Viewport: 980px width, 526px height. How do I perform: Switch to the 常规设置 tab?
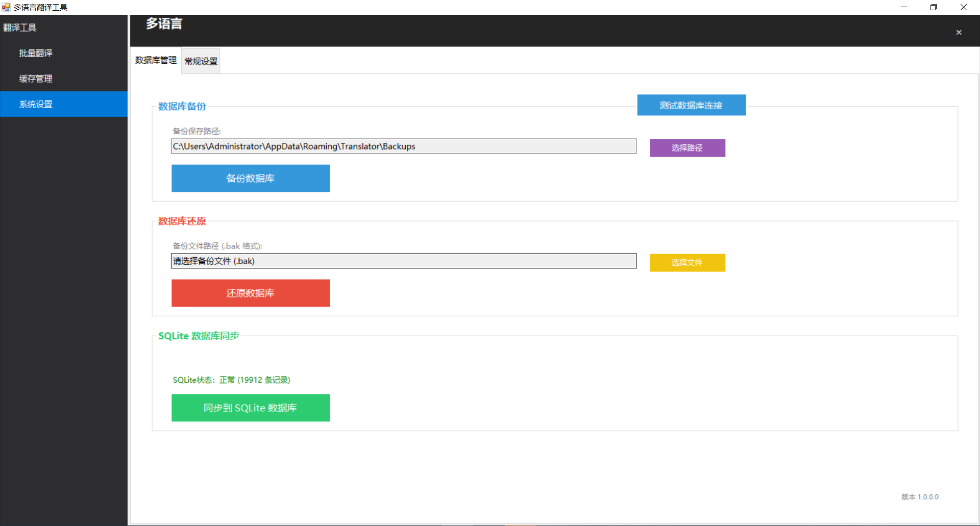[x=201, y=61]
